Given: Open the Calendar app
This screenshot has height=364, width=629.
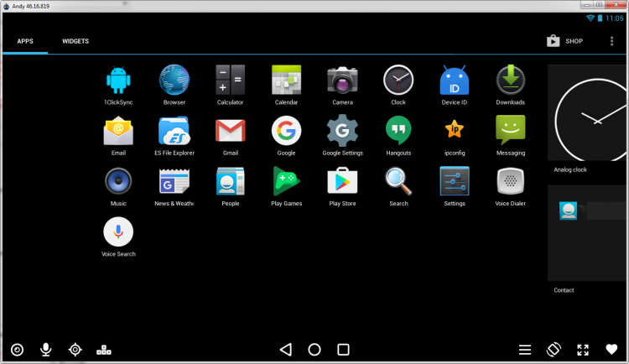Looking at the screenshot, I should (287, 84).
